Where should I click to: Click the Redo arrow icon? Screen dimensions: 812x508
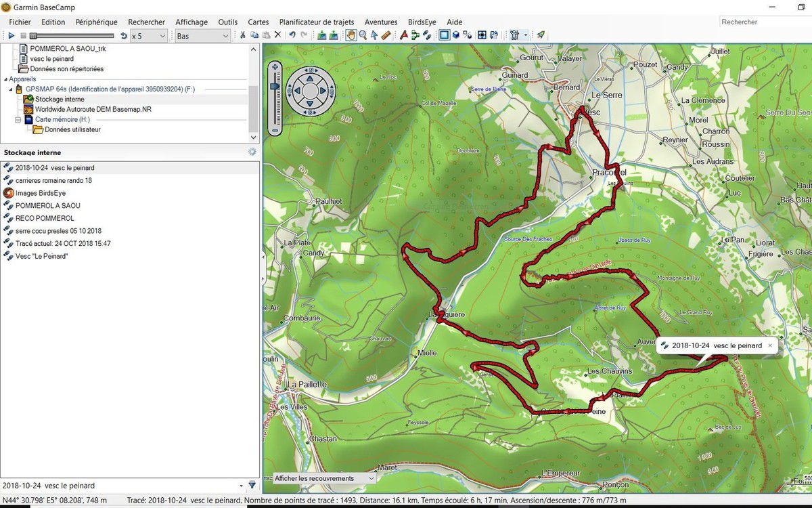coord(304,35)
